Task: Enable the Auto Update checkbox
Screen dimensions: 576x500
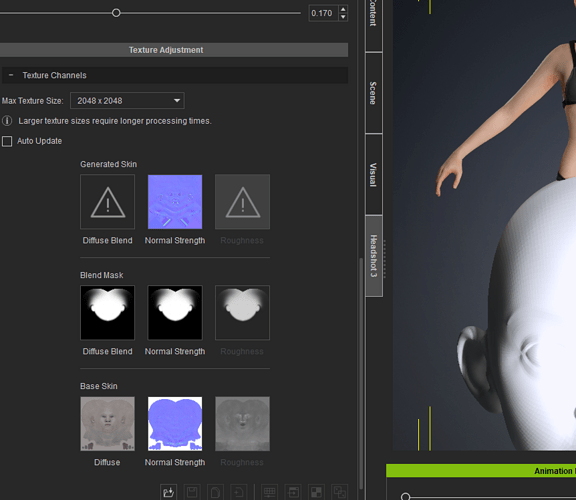Action: (7, 141)
